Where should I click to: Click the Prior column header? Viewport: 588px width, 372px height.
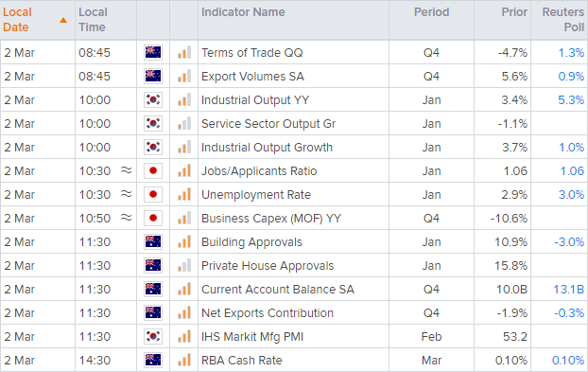tap(514, 12)
